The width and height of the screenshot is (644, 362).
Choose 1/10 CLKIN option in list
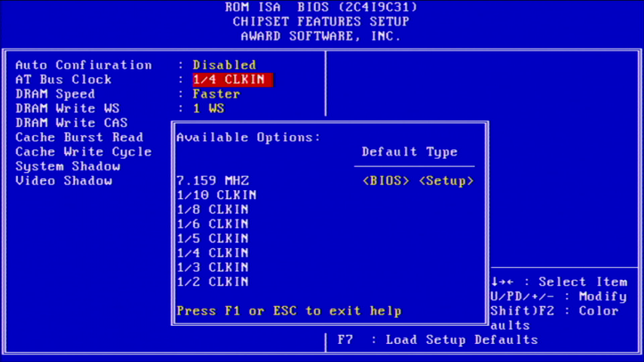[216, 195]
